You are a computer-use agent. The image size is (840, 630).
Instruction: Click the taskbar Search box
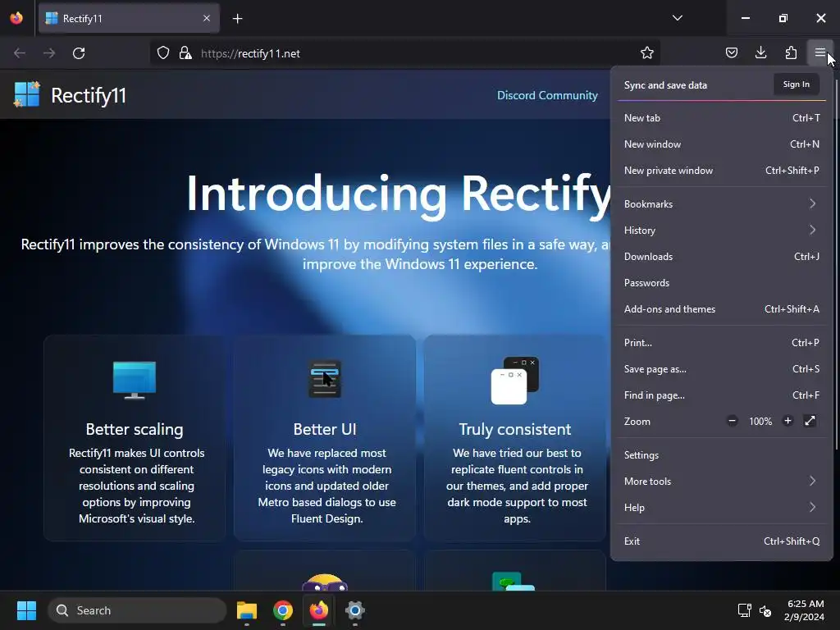137,610
